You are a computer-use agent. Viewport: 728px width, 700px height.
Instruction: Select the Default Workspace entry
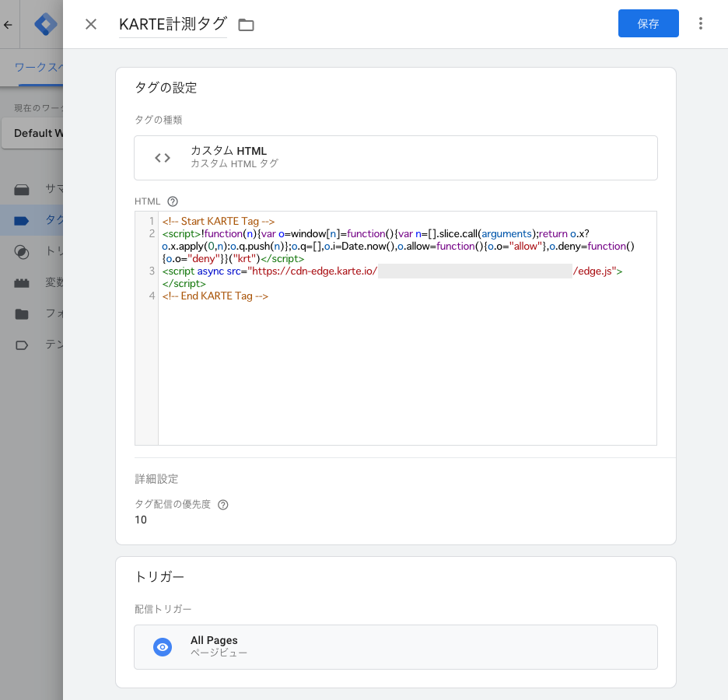click(x=33, y=133)
